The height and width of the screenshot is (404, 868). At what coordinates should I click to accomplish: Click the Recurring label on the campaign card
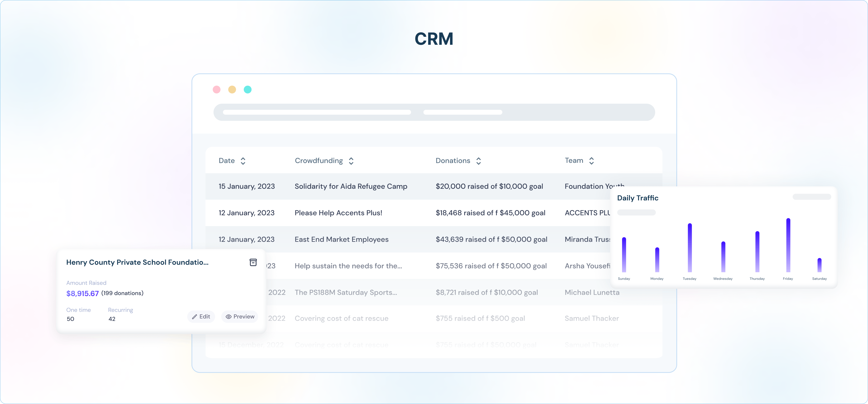[x=120, y=310]
